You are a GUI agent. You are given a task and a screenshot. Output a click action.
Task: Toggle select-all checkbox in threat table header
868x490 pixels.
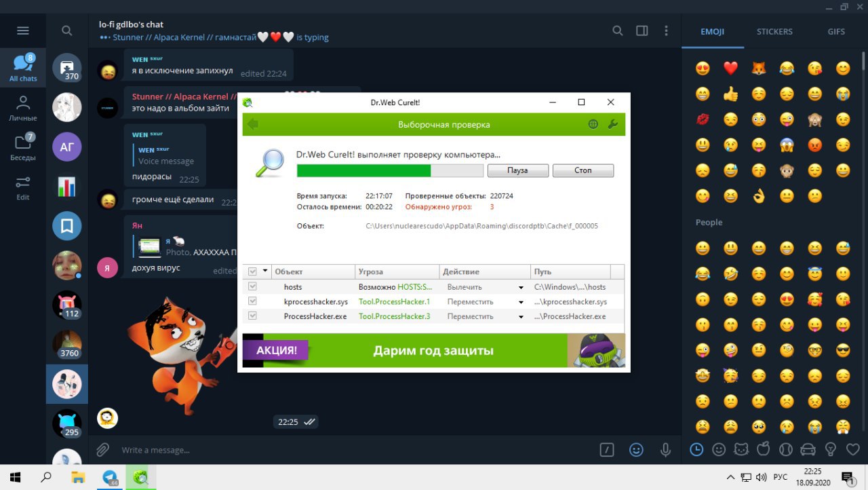tap(253, 271)
